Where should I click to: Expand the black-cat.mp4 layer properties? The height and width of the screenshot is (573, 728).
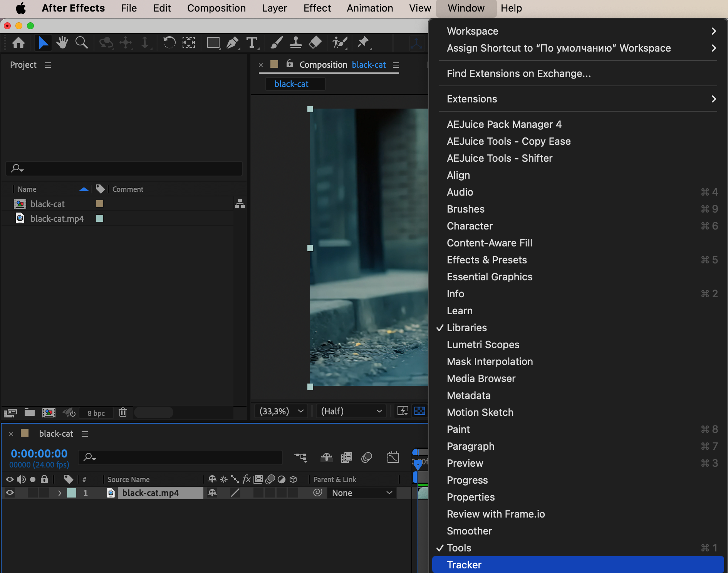tap(59, 493)
